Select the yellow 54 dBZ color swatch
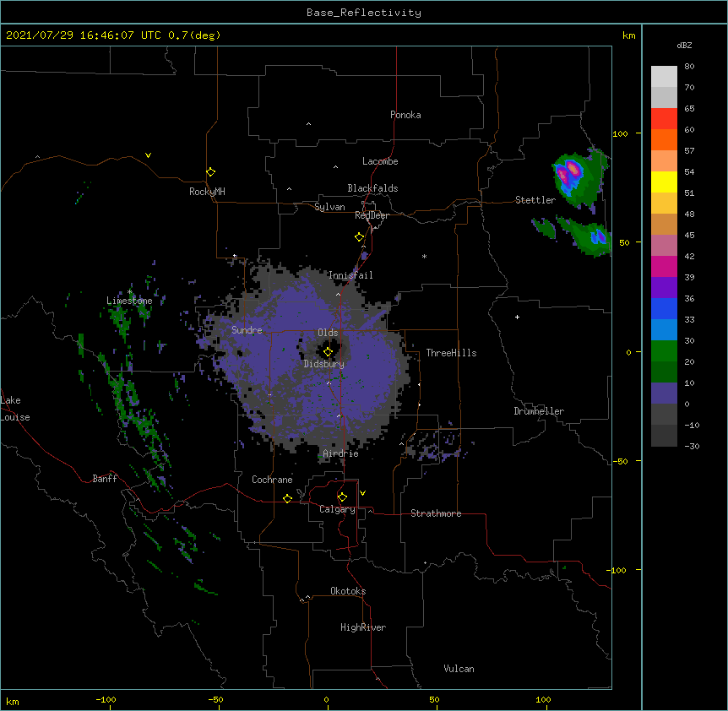728x711 pixels. (x=664, y=182)
